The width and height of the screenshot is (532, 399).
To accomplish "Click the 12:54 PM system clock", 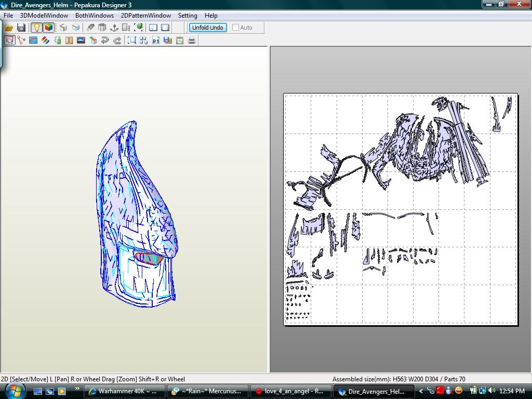I will (x=512, y=391).
